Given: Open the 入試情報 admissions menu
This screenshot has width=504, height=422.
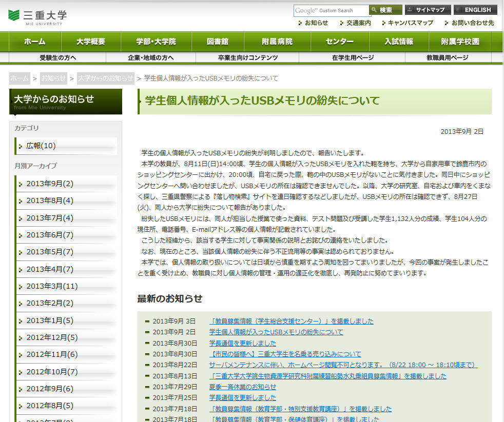Looking at the screenshot, I should [x=399, y=42].
